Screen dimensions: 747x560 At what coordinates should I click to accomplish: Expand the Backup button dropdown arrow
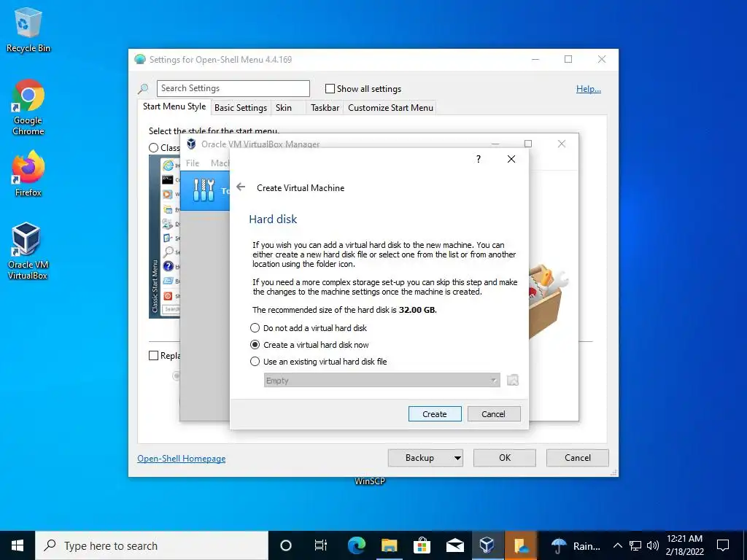[457, 458]
